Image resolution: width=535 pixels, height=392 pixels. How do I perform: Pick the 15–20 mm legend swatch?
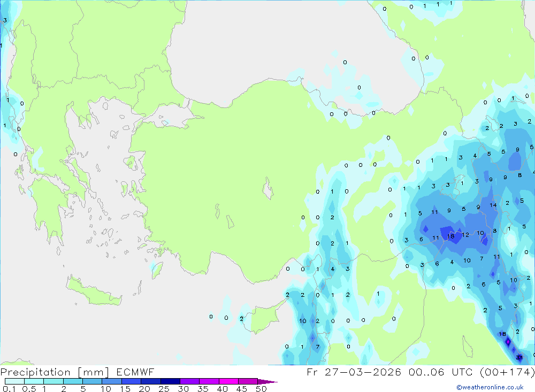[132, 381]
